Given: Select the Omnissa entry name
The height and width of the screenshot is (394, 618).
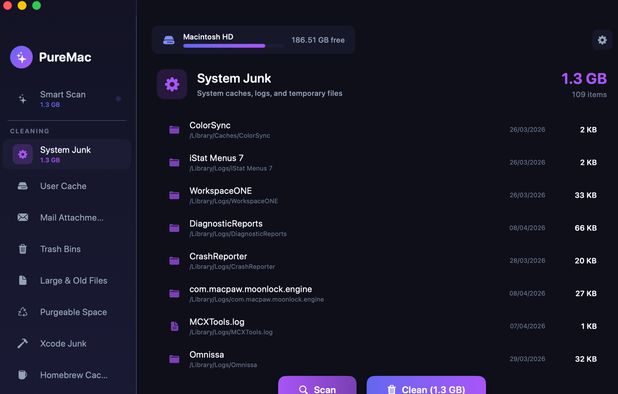Looking at the screenshot, I should pyautogui.click(x=207, y=355).
